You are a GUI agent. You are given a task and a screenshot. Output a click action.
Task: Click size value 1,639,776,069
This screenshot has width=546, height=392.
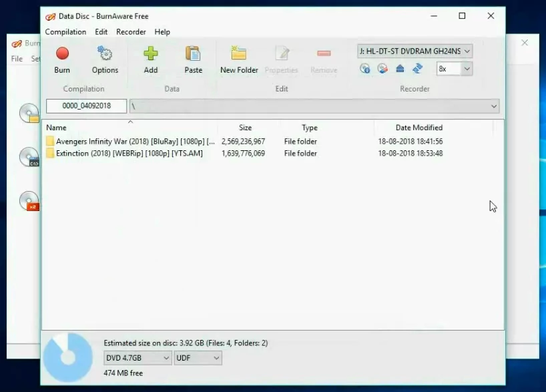click(x=243, y=154)
